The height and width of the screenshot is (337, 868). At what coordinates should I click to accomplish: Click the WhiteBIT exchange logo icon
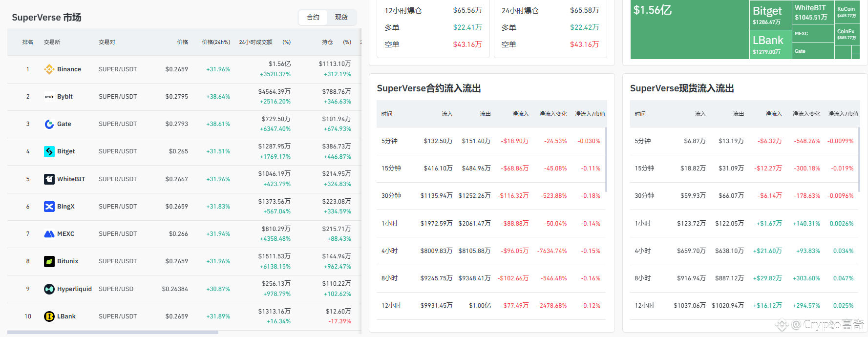coord(49,179)
